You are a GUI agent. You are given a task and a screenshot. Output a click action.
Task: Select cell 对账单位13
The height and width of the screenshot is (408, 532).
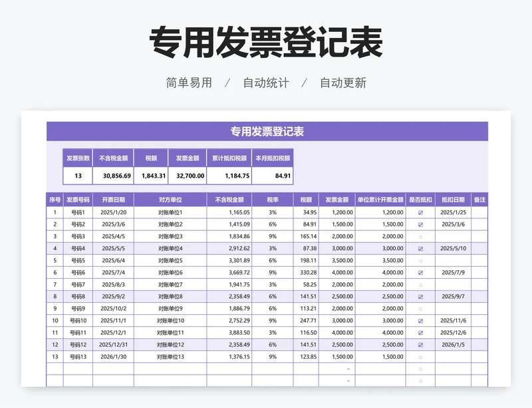(170, 357)
